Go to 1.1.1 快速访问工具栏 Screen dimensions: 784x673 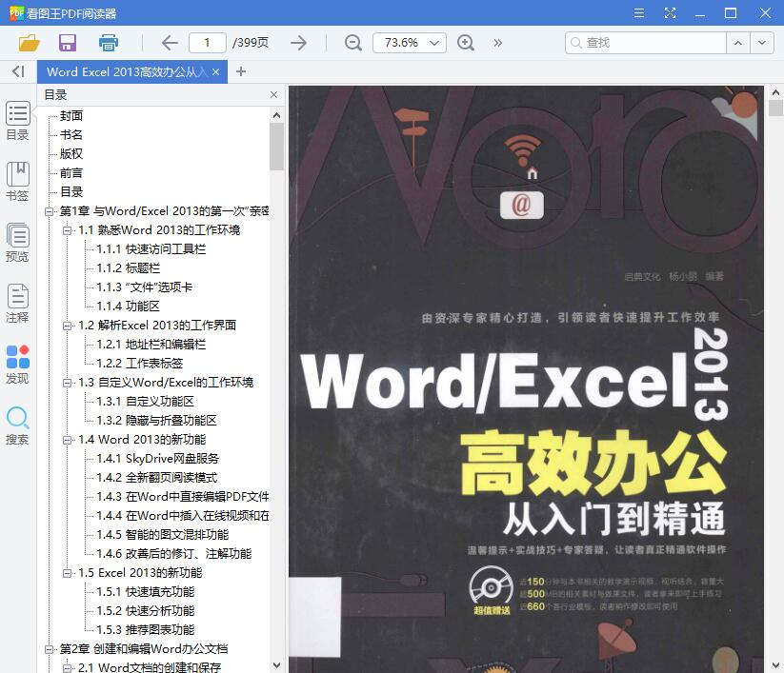pyautogui.click(x=151, y=249)
